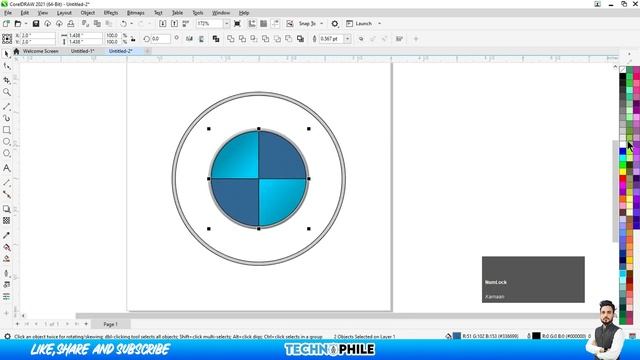Select the Ellipse tool
640x360 pixels.
(x=7, y=142)
